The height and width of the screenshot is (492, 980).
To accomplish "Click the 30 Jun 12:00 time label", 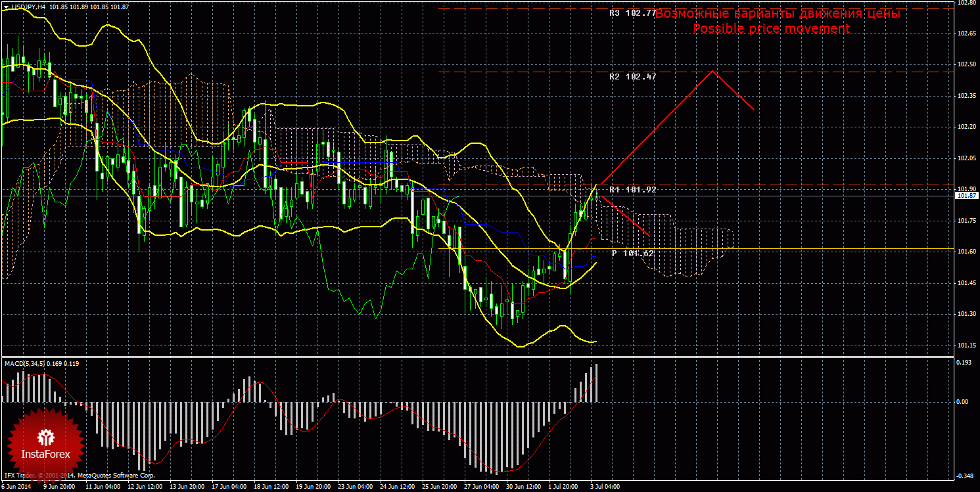I will [524, 487].
